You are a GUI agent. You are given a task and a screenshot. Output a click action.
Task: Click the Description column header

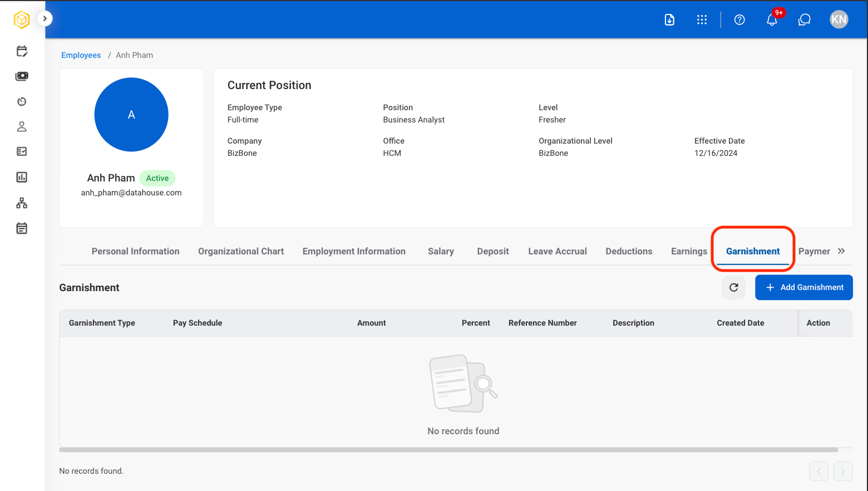point(633,323)
